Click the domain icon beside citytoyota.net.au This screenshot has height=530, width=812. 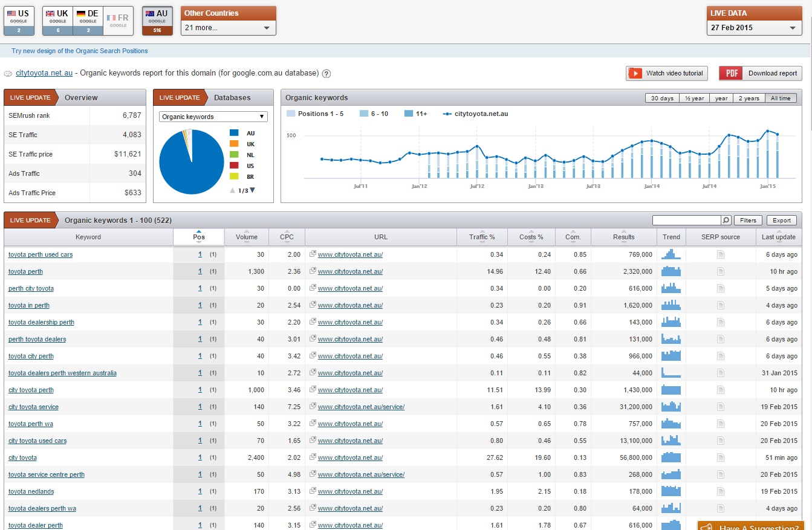(x=8, y=74)
